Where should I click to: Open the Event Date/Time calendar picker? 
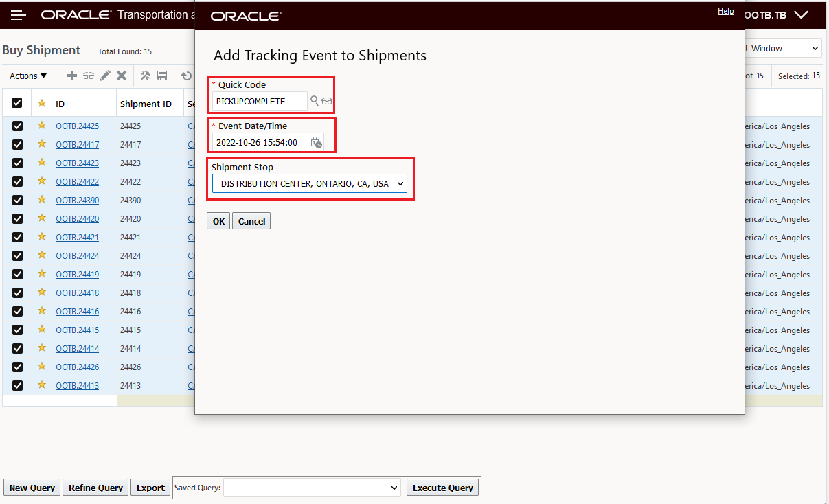click(x=316, y=143)
